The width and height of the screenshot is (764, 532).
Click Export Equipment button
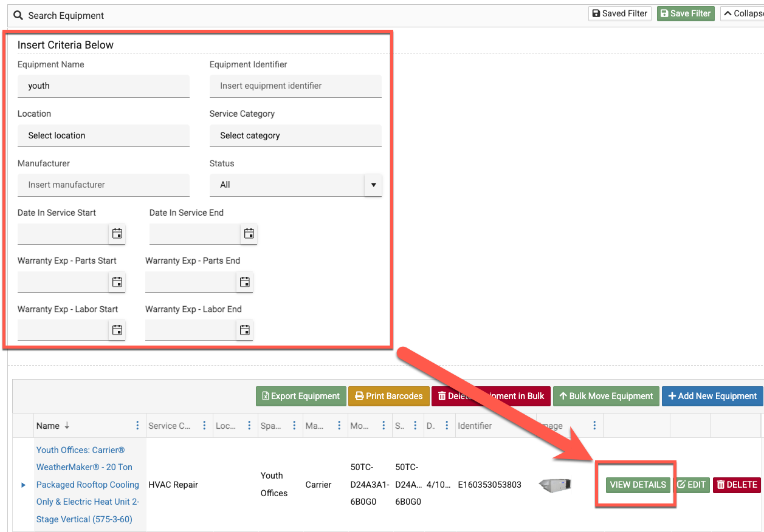pyautogui.click(x=301, y=396)
